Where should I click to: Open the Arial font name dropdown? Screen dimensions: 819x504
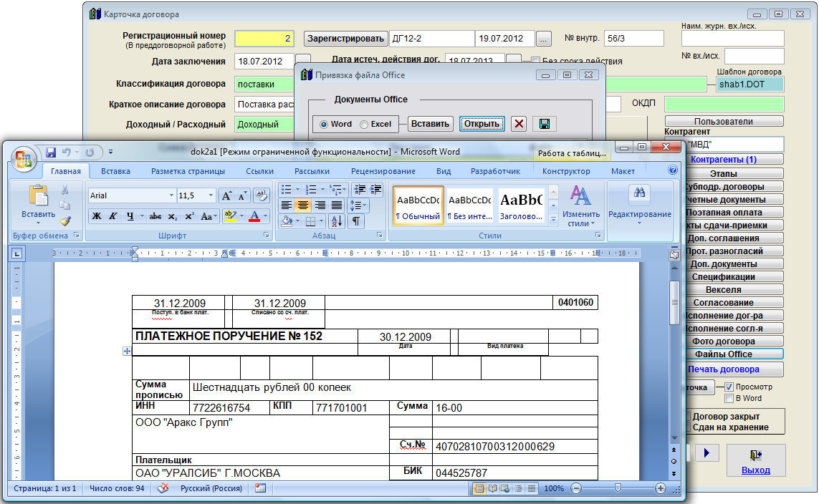point(171,195)
